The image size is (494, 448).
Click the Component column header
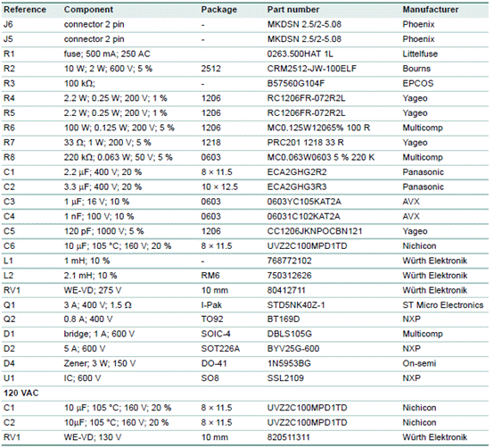click(x=88, y=10)
